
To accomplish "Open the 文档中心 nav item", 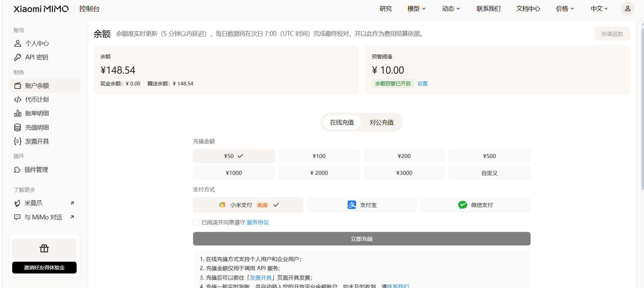I will (x=528, y=9).
